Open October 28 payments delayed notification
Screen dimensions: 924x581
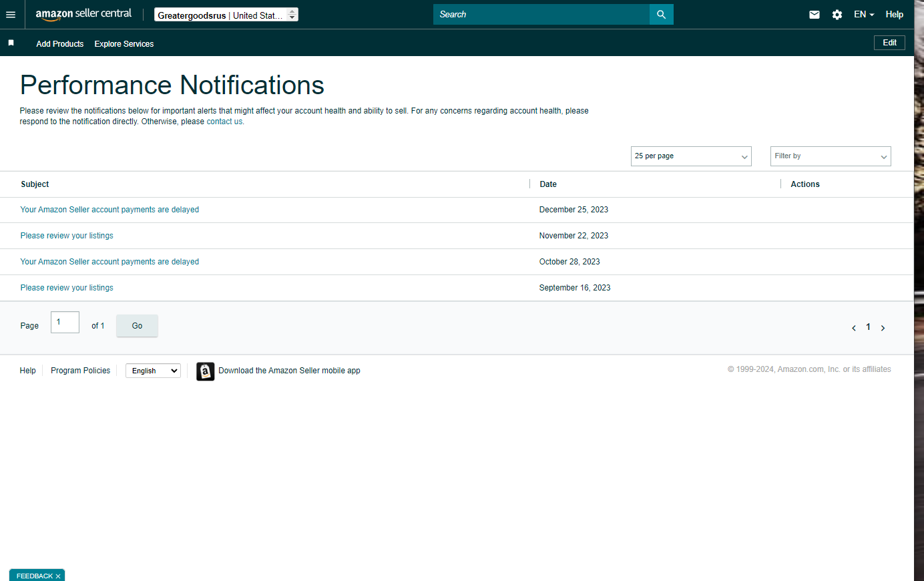tap(109, 262)
